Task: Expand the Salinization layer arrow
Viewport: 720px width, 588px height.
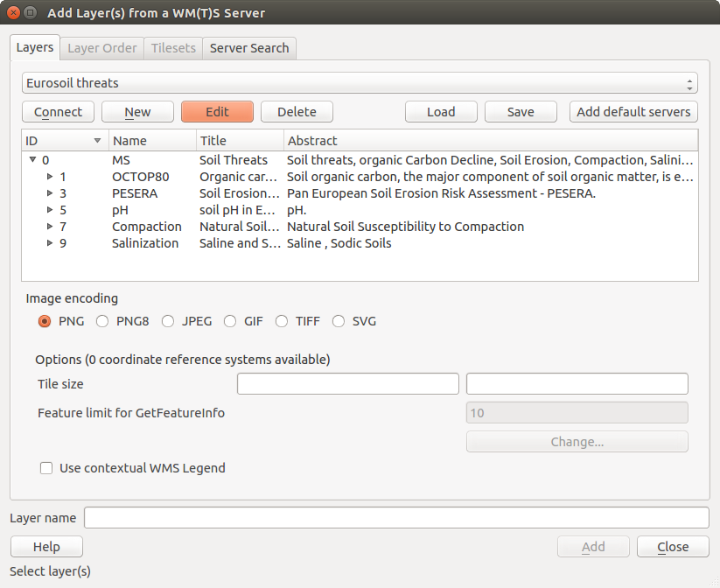Action: pos(50,243)
